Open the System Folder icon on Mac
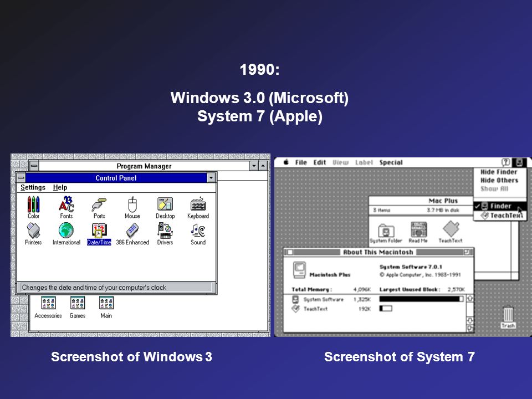The height and width of the screenshot is (399, 532). coord(386,233)
